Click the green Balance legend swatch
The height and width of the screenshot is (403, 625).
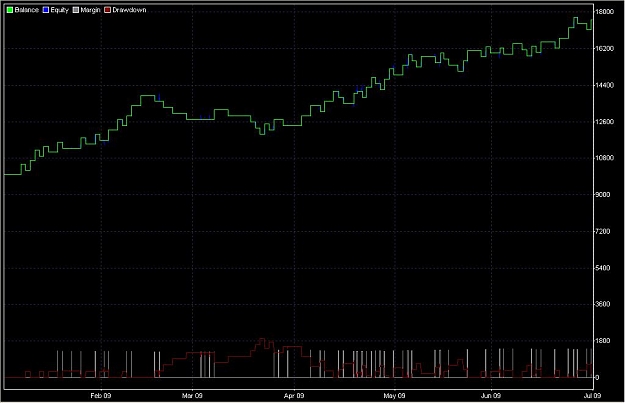click(10, 10)
